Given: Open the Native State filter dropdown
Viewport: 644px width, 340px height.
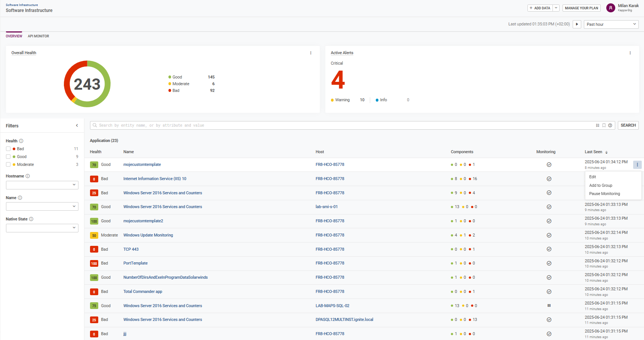Looking at the screenshot, I should click(x=42, y=228).
